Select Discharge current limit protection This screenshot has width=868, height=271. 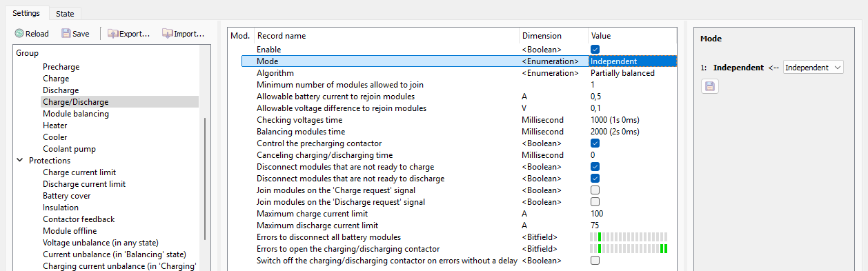[x=84, y=184]
